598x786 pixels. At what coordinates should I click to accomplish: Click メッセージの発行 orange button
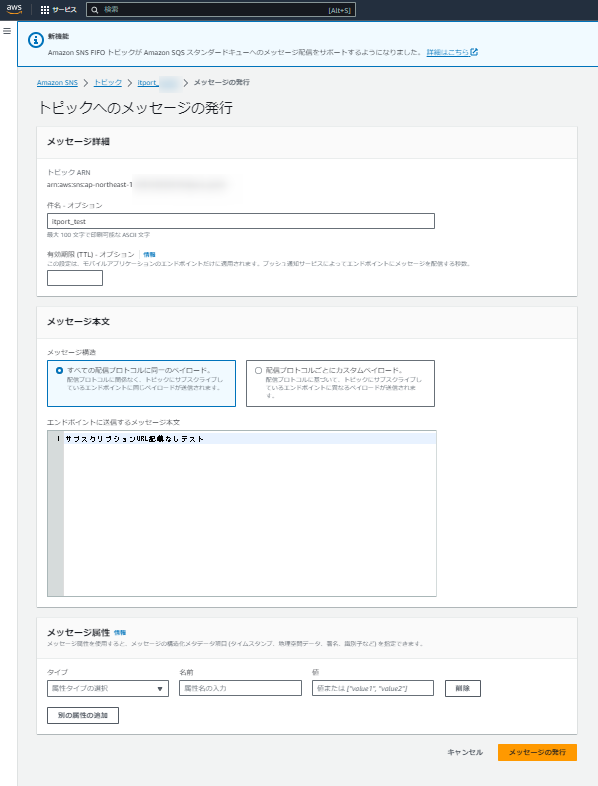point(537,752)
